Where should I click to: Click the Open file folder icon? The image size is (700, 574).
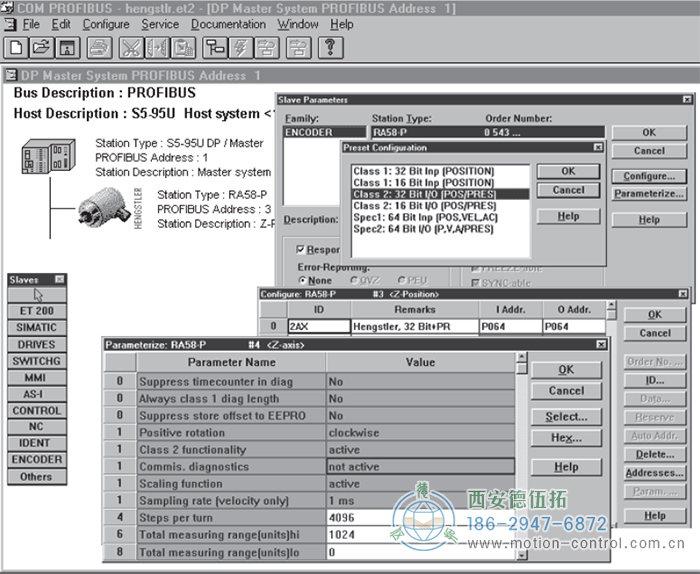pos(40,47)
